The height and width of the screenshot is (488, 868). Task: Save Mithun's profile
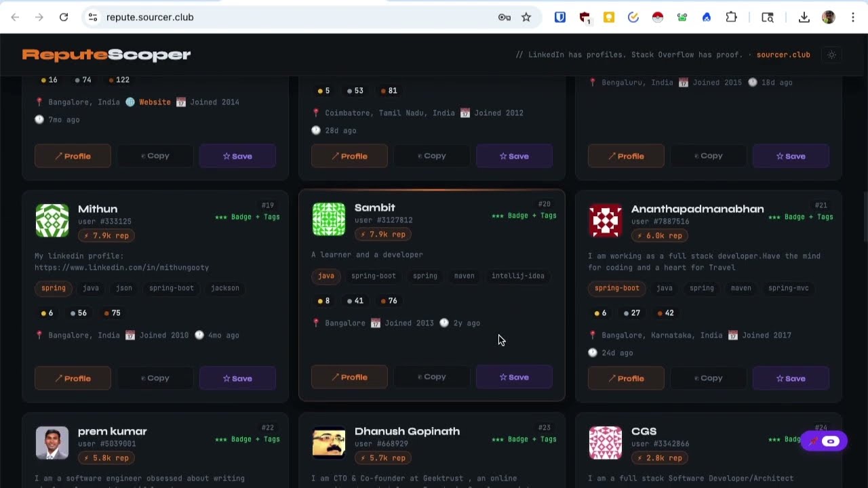click(237, 378)
